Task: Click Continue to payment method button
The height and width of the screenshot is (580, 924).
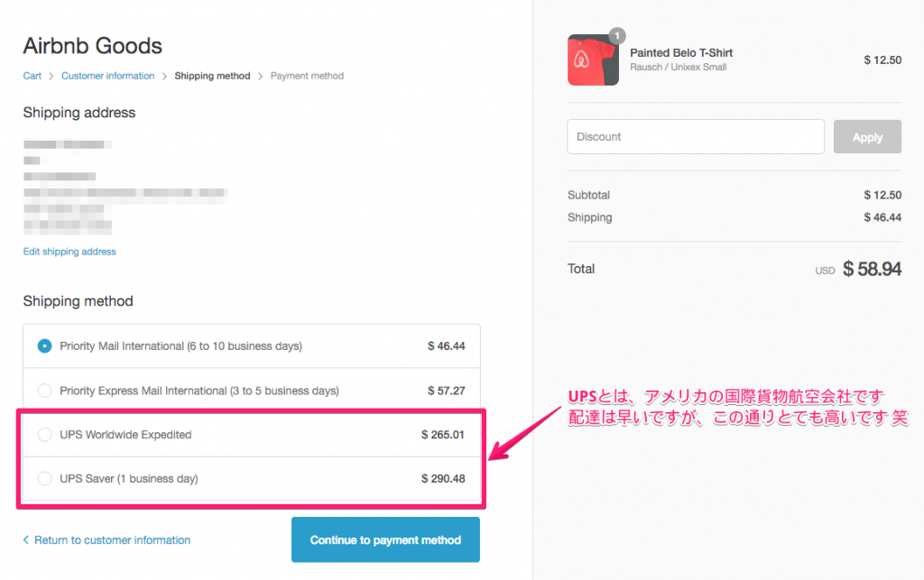Action: tap(385, 539)
